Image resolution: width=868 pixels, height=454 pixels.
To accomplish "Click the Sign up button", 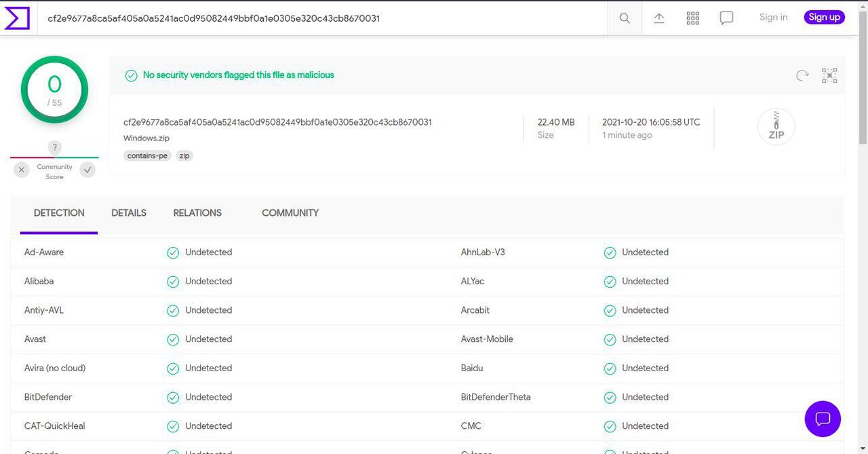I will tap(824, 18).
